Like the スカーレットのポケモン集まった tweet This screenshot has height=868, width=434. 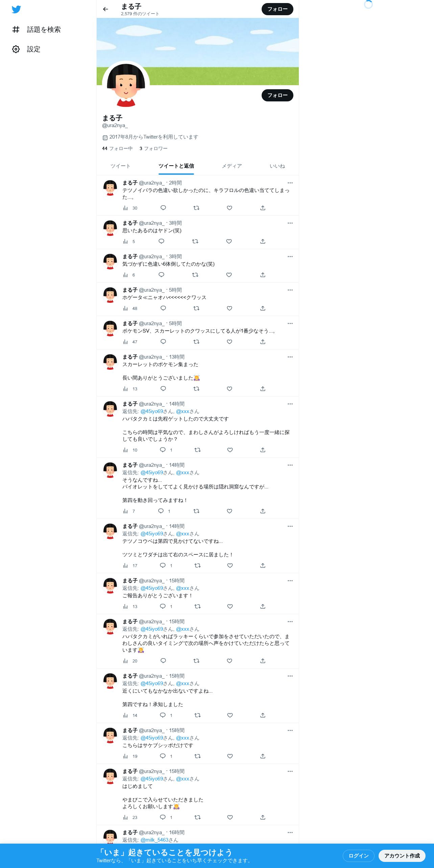(x=230, y=389)
